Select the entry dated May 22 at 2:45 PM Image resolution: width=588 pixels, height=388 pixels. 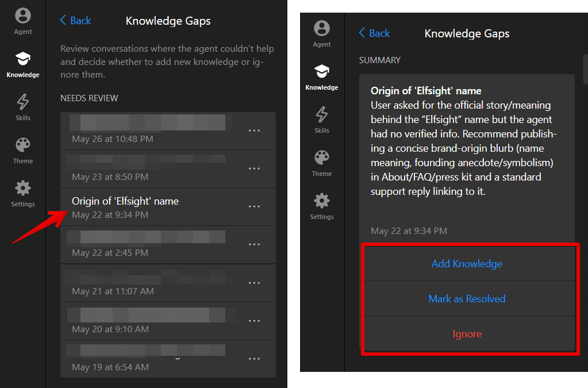(168, 245)
